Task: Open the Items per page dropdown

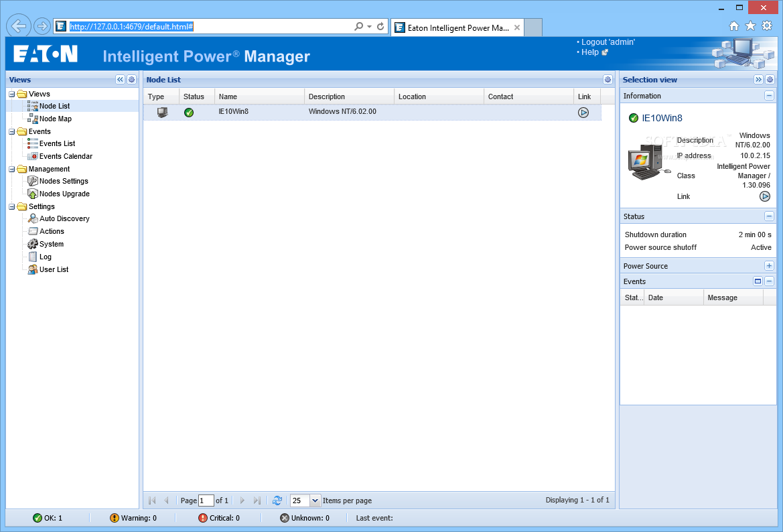Action: coord(315,500)
